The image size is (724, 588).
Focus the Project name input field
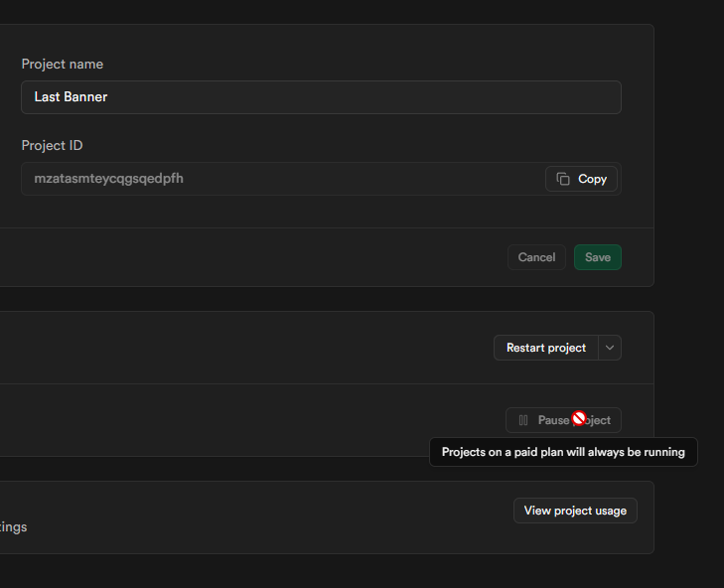tap(321, 97)
